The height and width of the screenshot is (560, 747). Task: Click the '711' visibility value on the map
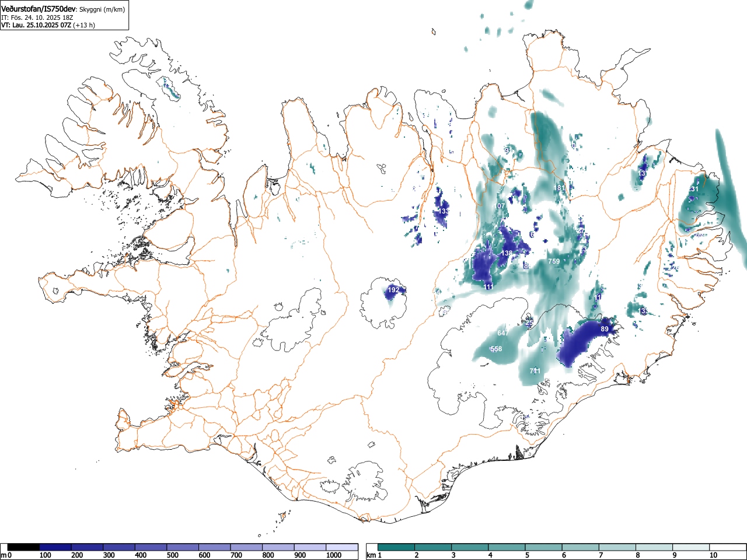coord(535,371)
